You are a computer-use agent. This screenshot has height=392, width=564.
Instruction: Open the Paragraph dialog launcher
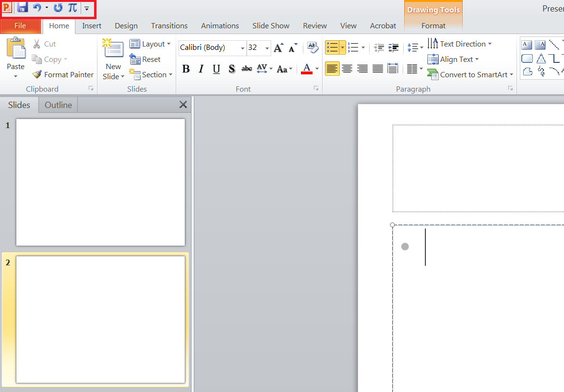(510, 88)
